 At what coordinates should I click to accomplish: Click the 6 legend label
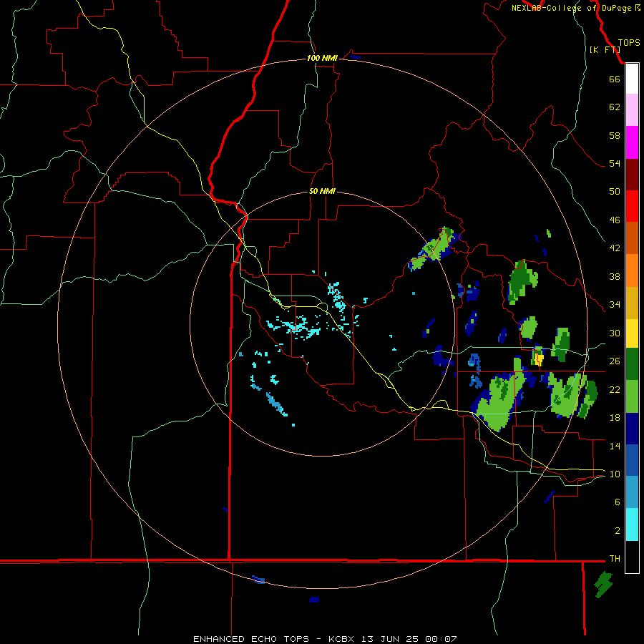click(618, 502)
